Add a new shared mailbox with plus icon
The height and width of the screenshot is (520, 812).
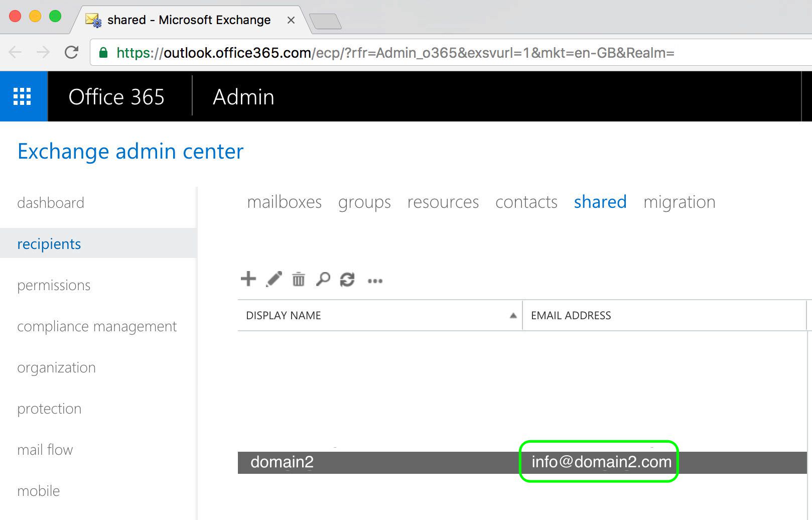click(248, 279)
